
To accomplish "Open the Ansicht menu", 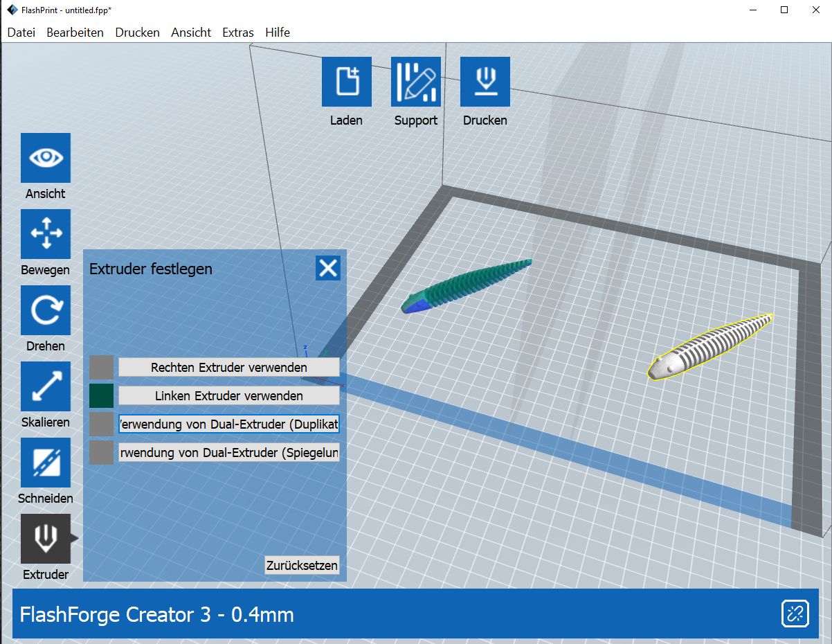I will [x=191, y=33].
